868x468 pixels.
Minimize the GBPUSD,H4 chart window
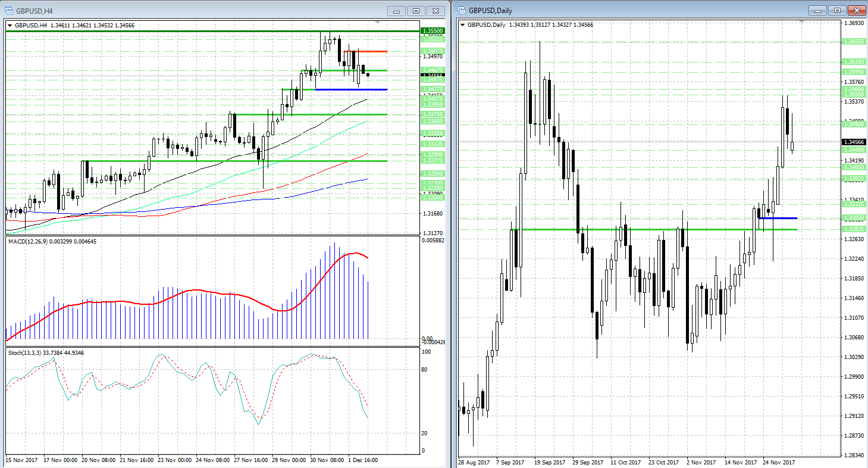point(397,11)
